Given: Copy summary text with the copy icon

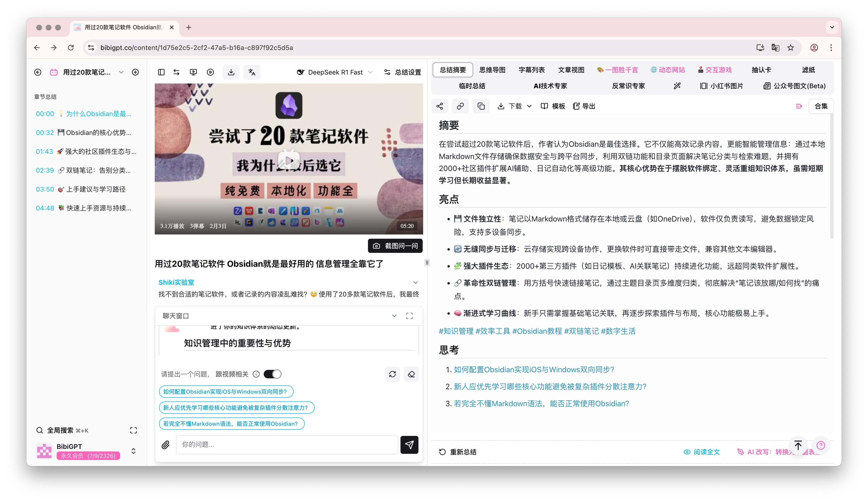Looking at the screenshot, I should (481, 106).
